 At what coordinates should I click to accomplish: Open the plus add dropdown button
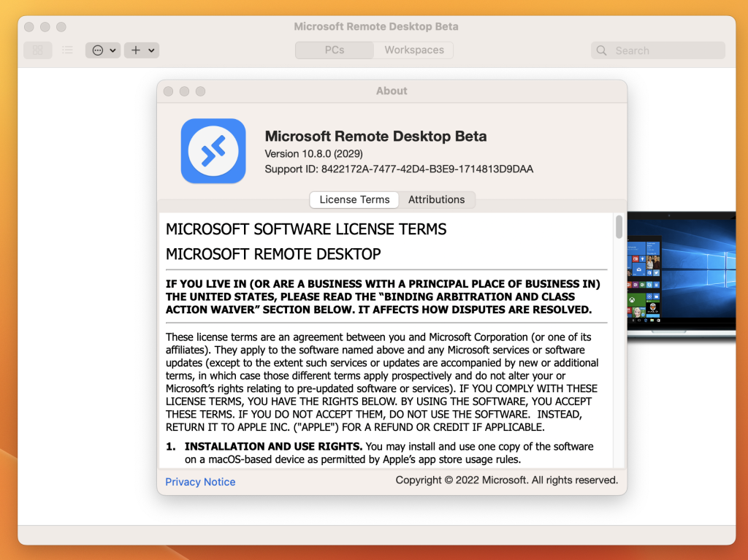(142, 50)
